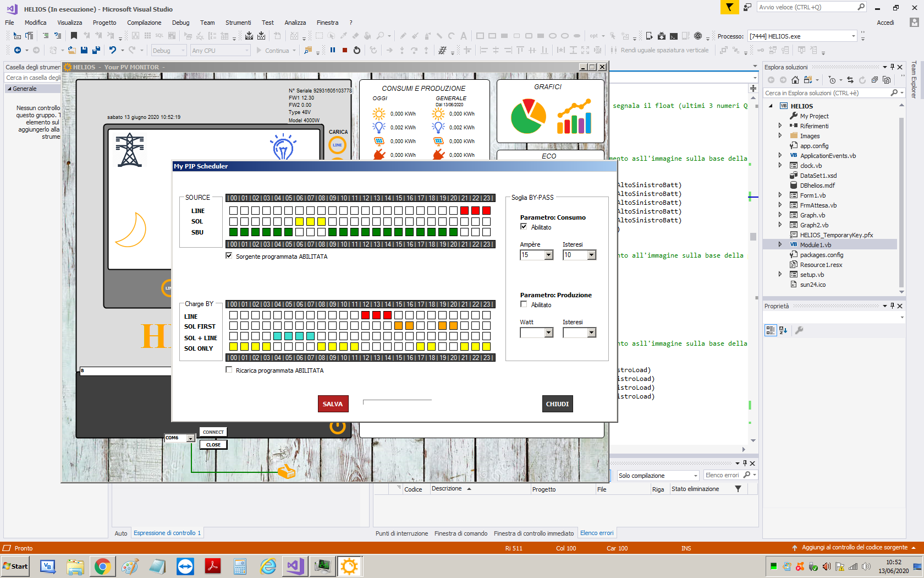The height and width of the screenshot is (578, 924).
Task: Click the filter icon in error list
Action: [x=738, y=489]
